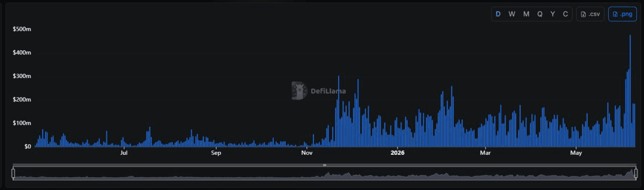Switch to cumulative C view
This screenshot has width=644, height=190.
[566, 14]
